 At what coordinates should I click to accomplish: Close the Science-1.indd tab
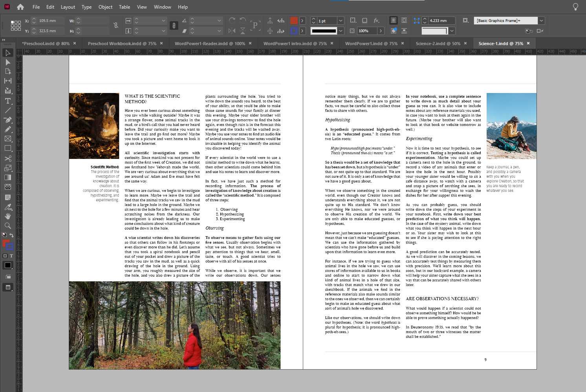point(528,43)
